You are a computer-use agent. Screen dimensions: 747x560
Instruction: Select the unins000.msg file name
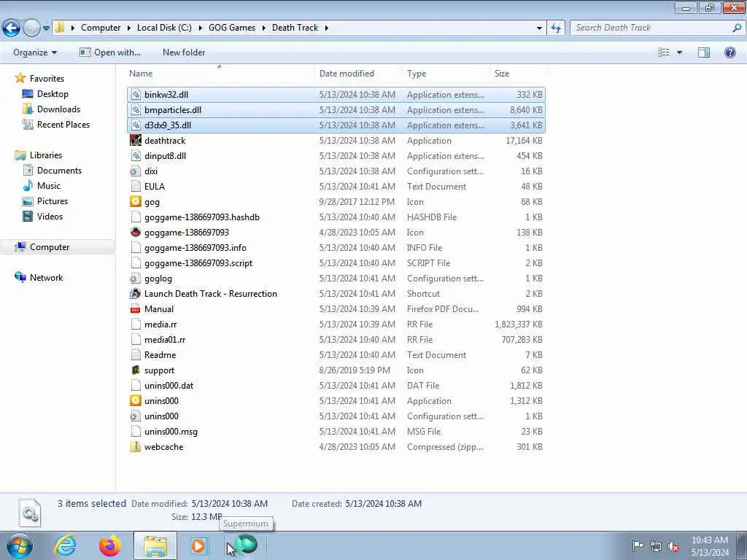click(x=171, y=432)
